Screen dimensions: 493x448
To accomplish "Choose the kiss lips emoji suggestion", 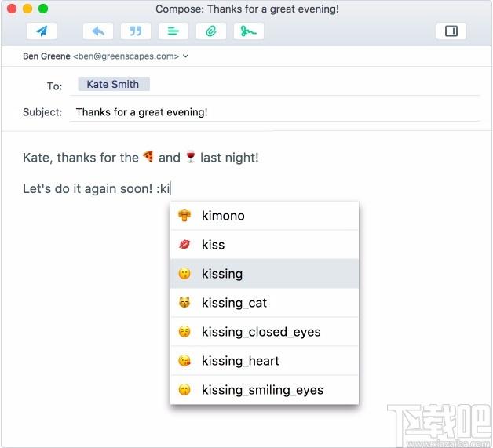I will (x=265, y=245).
